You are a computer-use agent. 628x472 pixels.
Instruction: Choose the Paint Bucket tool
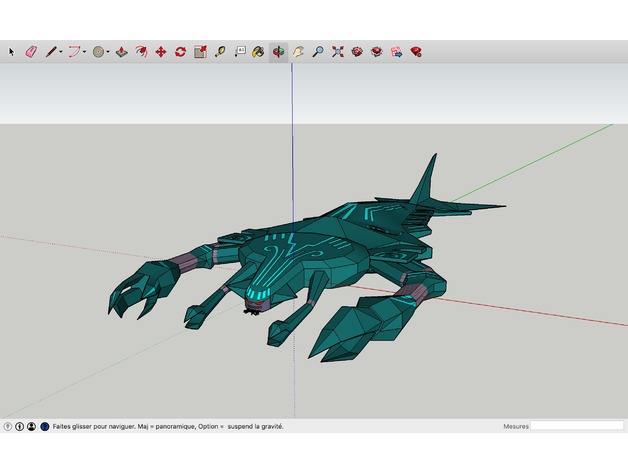coord(258,51)
